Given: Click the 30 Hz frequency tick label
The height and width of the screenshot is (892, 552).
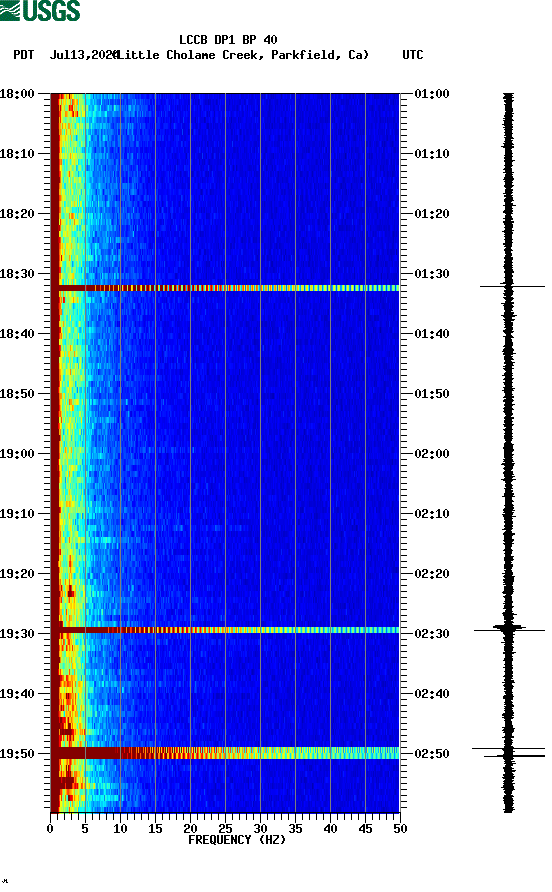Looking at the screenshot, I should tap(260, 829).
